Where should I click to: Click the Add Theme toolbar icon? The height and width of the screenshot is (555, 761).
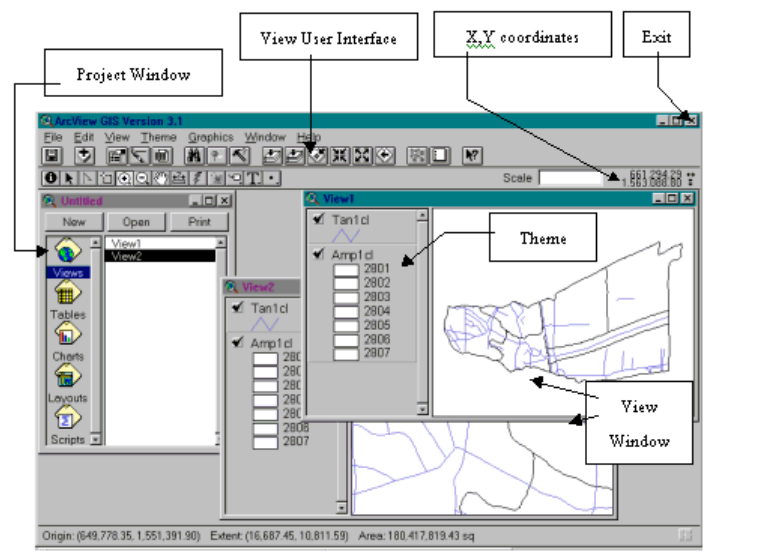click(84, 156)
